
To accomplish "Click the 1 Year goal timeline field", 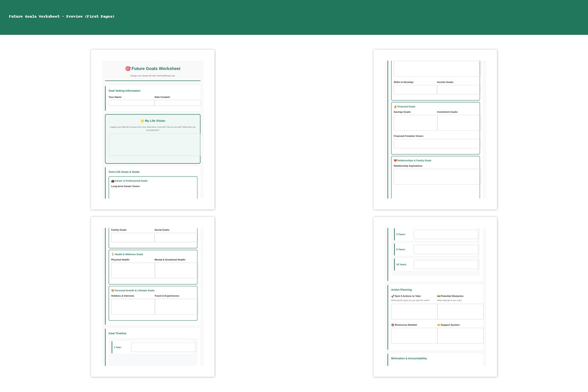I will pyautogui.click(x=163, y=348).
